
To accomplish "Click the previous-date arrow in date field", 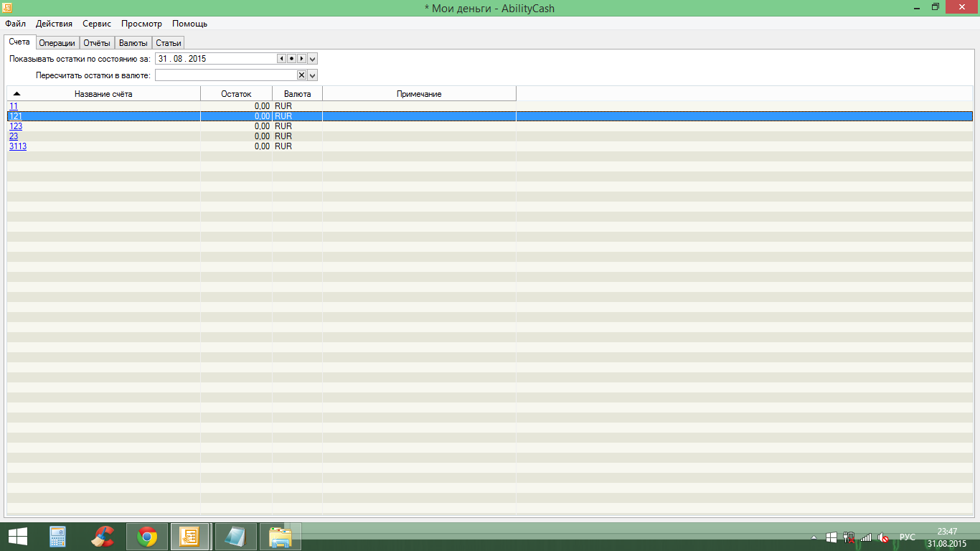I will point(281,59).
